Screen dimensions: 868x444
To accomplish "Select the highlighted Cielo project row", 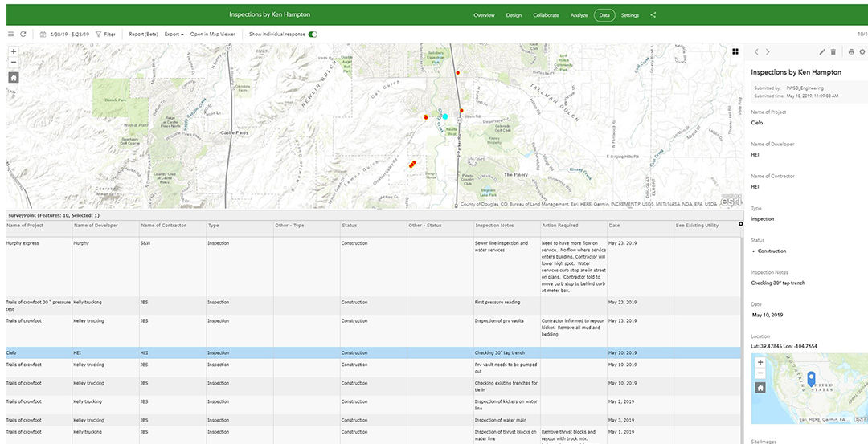I will click(x=374, y=352).
